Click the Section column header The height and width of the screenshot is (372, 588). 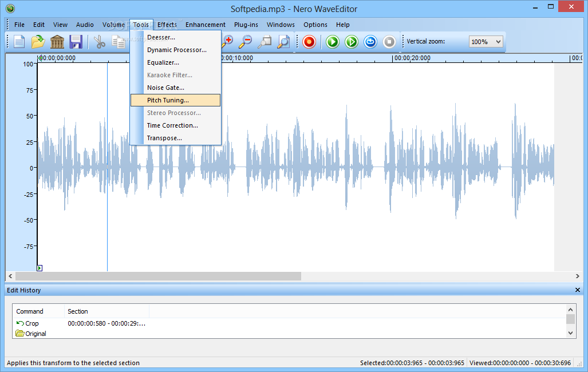pos(107,311)
